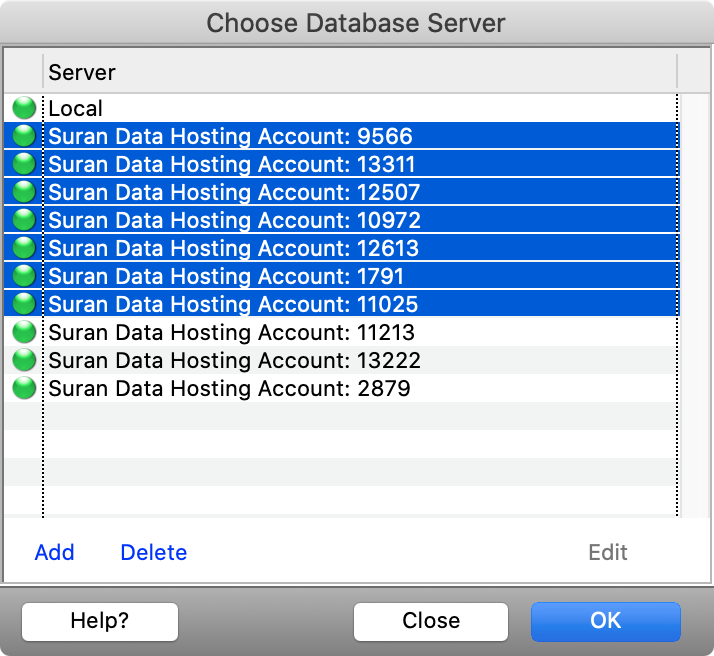Select the Local server row
The width and height of the screenshot is (714, 656).
click(76, 108)
